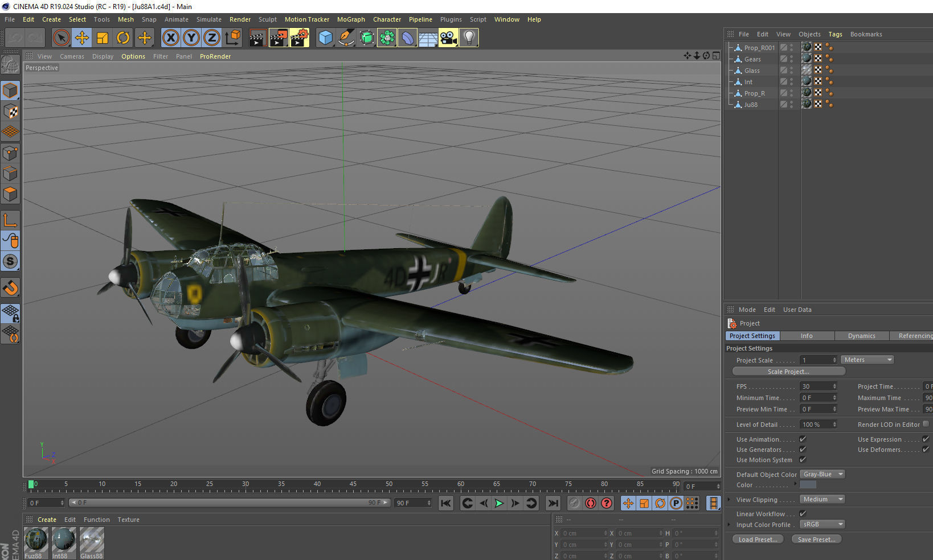933x560 pixels.
Task: Switch to the Dynamics tab
Action: [x=861, y=336]
